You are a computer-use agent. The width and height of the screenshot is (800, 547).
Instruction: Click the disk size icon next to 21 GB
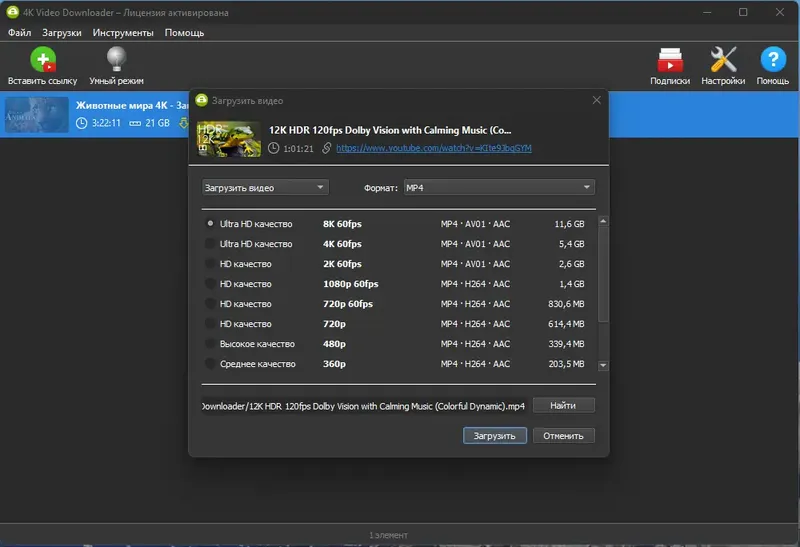click(135, 123)
